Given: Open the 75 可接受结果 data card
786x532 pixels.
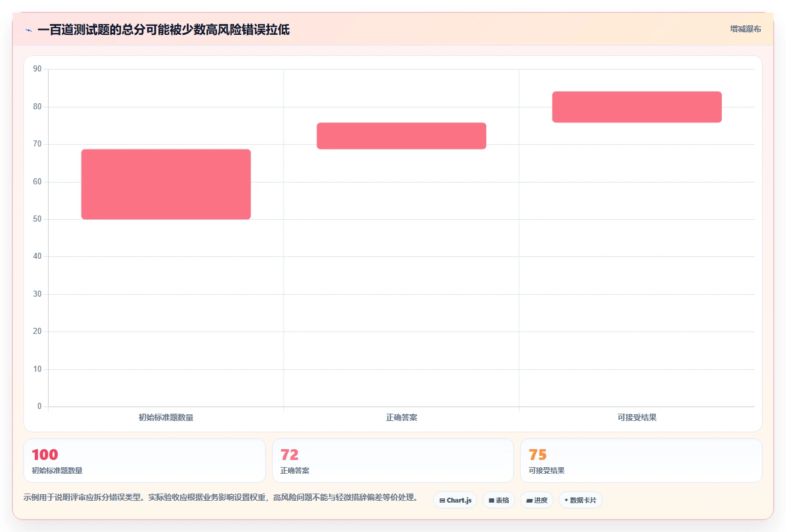Looking at the screenshot, I should [641, 461].
